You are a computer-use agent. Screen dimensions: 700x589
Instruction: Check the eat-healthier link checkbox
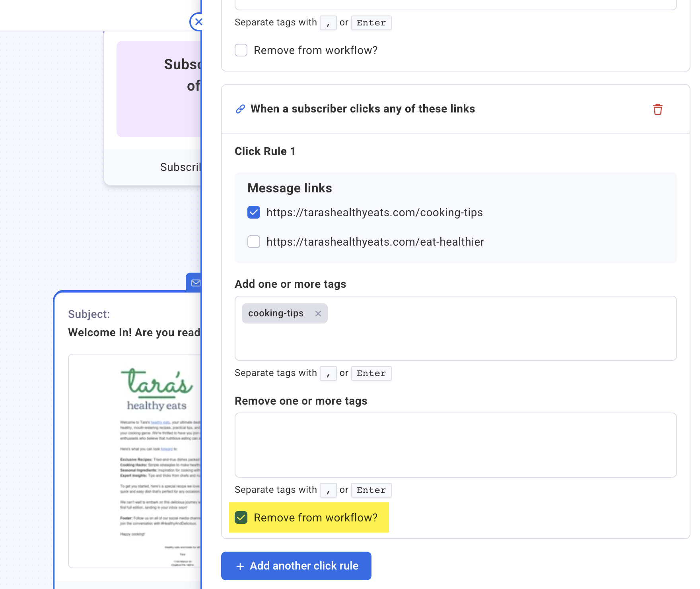(x=253, y=242)
